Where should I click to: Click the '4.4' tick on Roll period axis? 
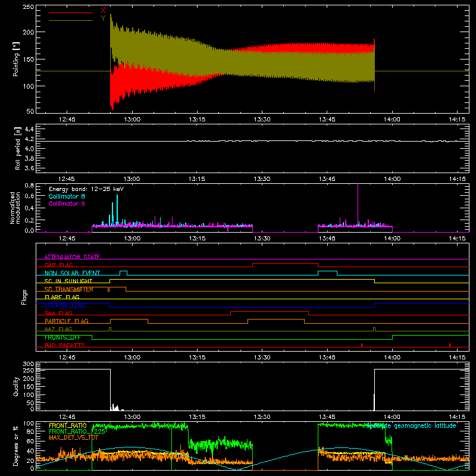(x=29, y=129)
